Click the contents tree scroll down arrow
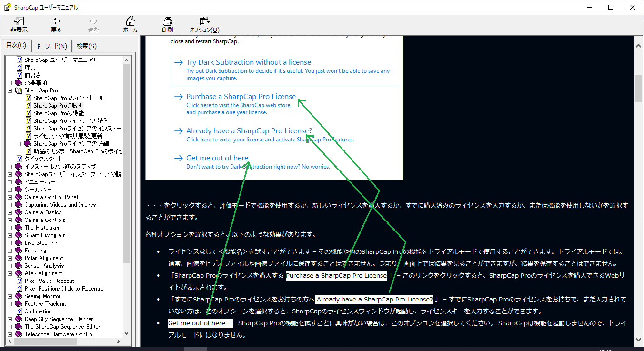Screen dimensions: 644x351 pos(126,334)
